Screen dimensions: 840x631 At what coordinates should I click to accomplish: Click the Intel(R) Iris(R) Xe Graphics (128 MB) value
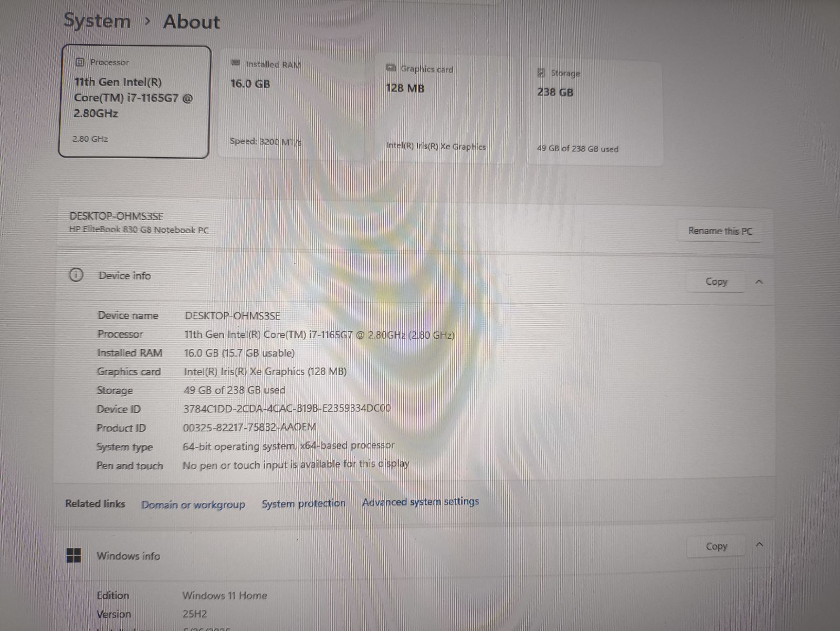[265, 371]
